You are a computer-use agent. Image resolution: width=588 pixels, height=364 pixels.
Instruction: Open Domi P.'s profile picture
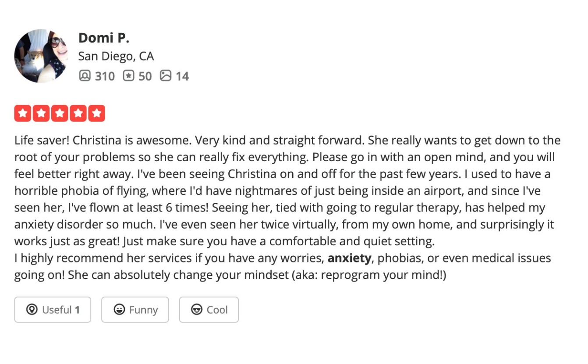tap(40, 56)
